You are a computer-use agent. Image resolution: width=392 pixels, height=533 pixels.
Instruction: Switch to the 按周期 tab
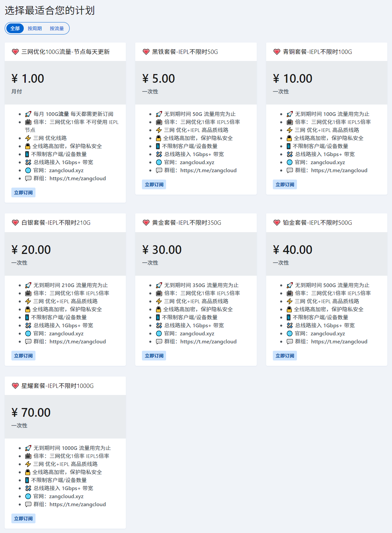35,28
